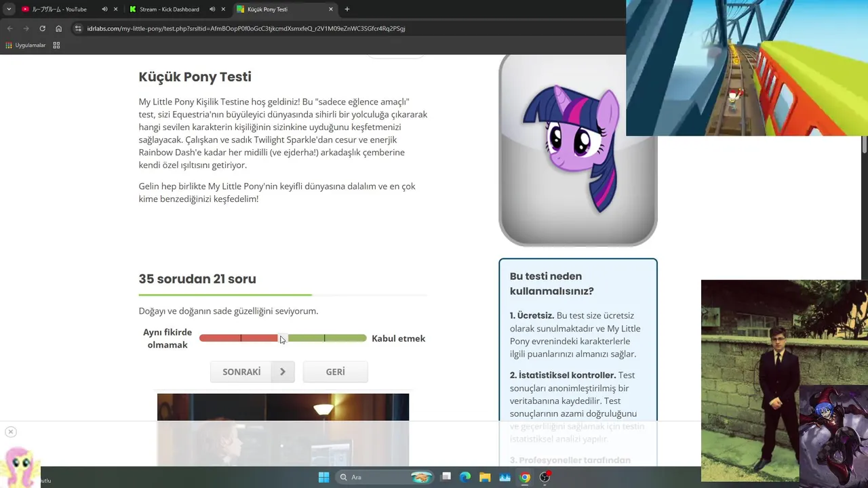Open a new browser tab

[x=347, y=9]
